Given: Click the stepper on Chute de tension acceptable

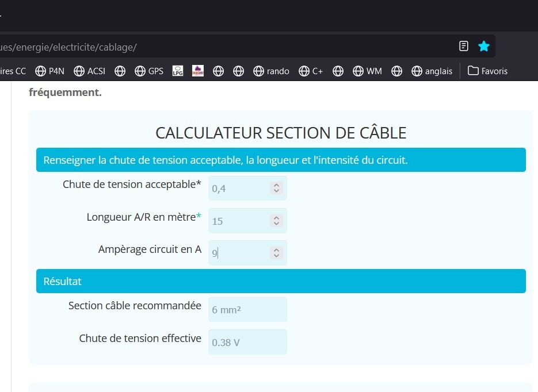Looking at the screenshot, I should 276,188.
